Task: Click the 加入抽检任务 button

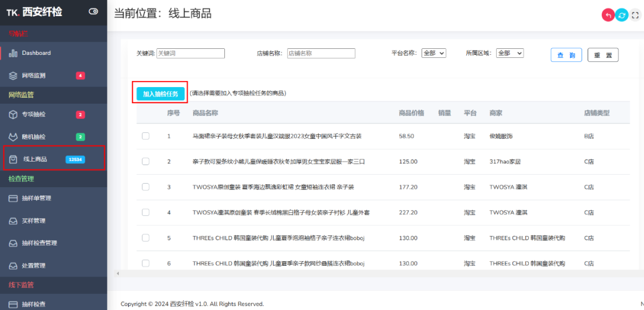Action: (x=160, y=94)
